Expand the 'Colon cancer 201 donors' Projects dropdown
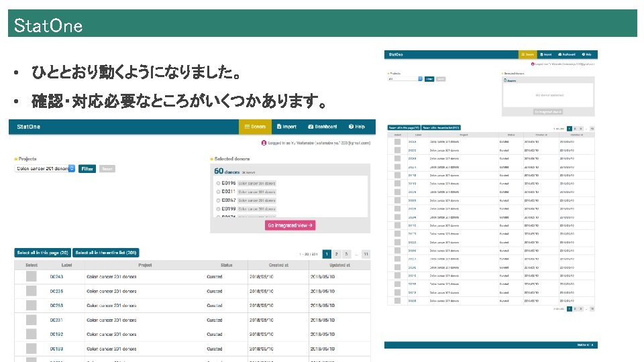Image resolution: width=644 pixels, height=362 pixels. (45, 169)
